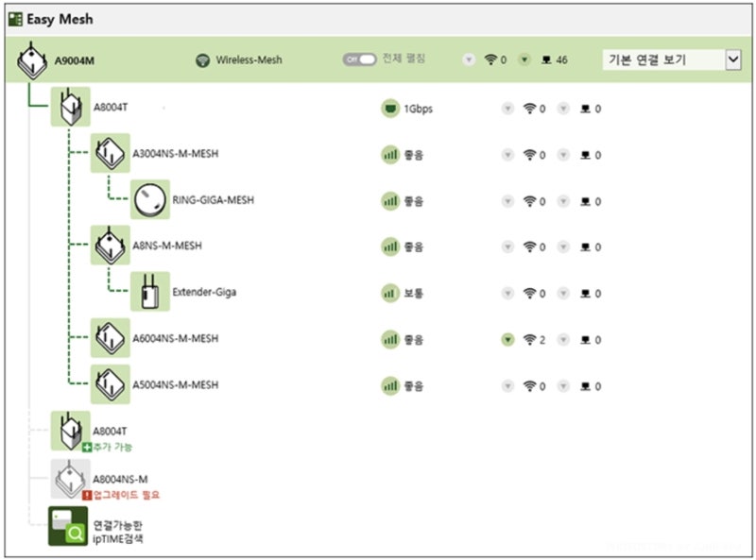Screen dimensions: 756x560
Task: Open the 연결가능한 ipTIME검색 search icon
Action: click(68, 526)
